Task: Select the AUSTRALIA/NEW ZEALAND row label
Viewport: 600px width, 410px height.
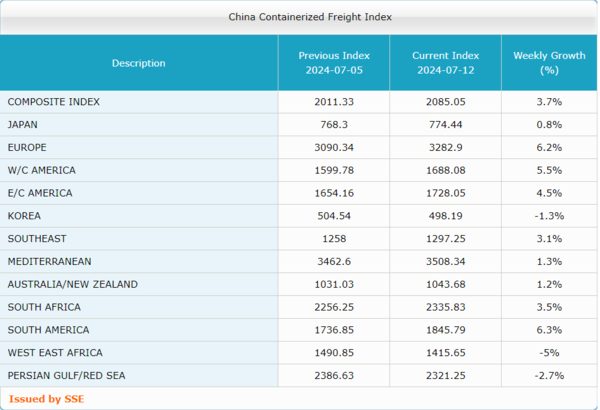Action: 72,284
